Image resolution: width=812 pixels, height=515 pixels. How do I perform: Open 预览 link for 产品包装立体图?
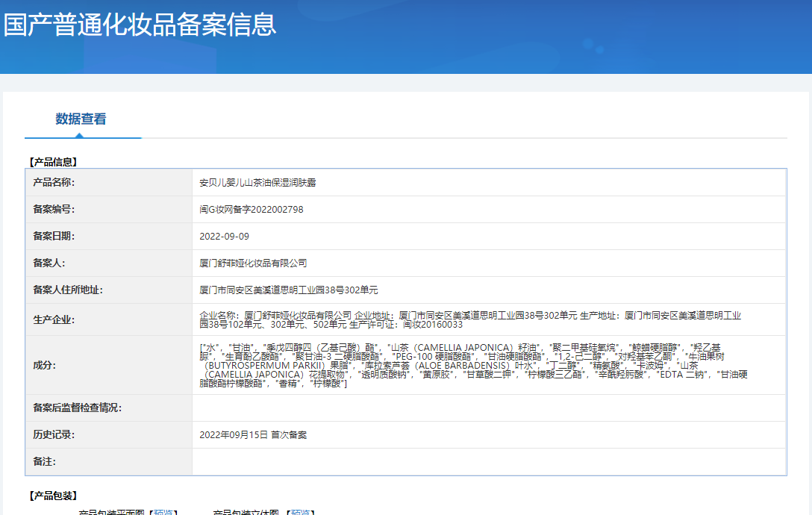tap(300, 512)
